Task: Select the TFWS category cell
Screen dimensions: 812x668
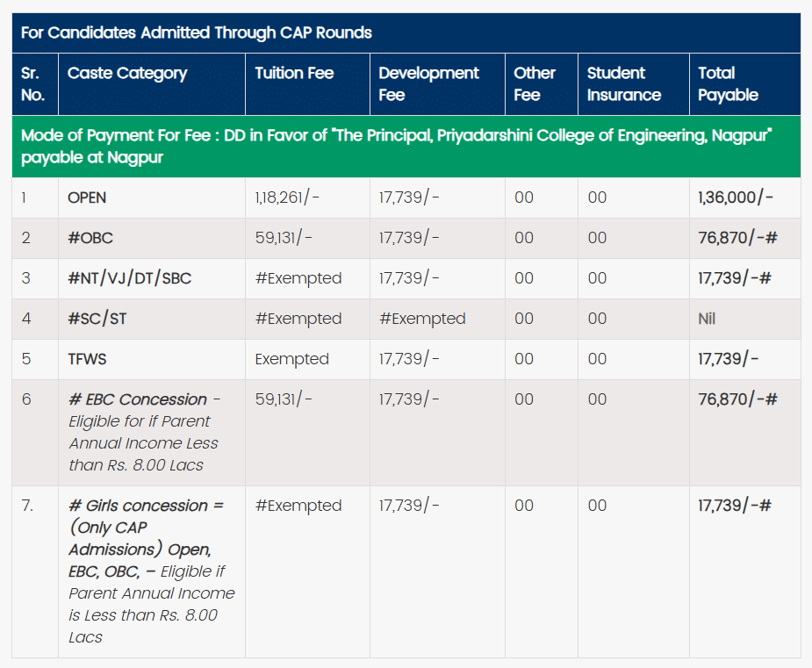Action: point(89,359)
